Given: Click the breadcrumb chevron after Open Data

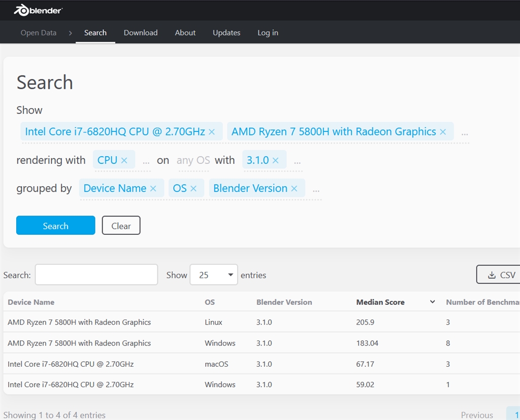Looking at the screenshot, I should 70,33.
